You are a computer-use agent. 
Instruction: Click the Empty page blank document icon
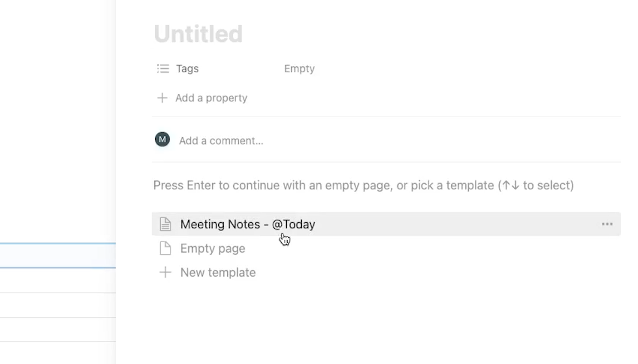[165, 248]
